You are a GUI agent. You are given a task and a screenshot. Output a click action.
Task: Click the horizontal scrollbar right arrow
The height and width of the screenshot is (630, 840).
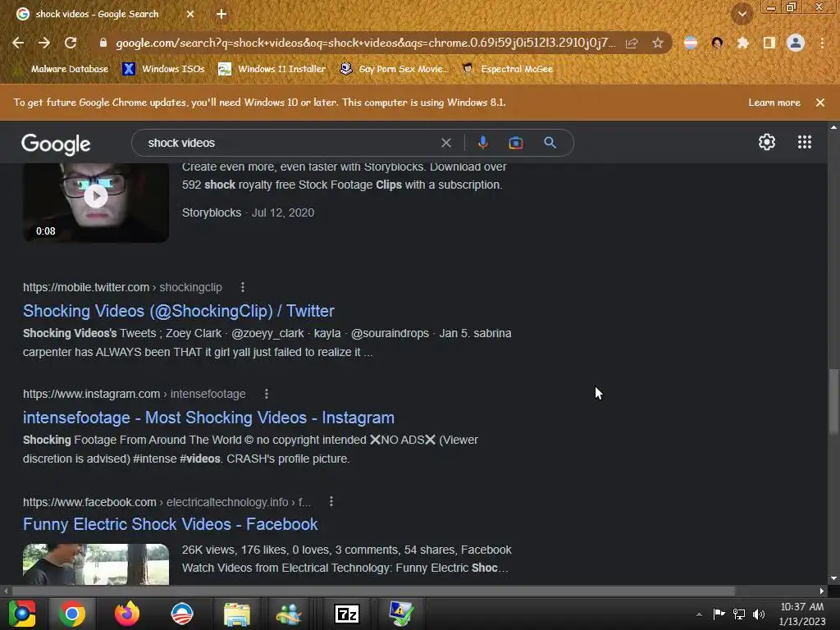[x=822, y=591]
